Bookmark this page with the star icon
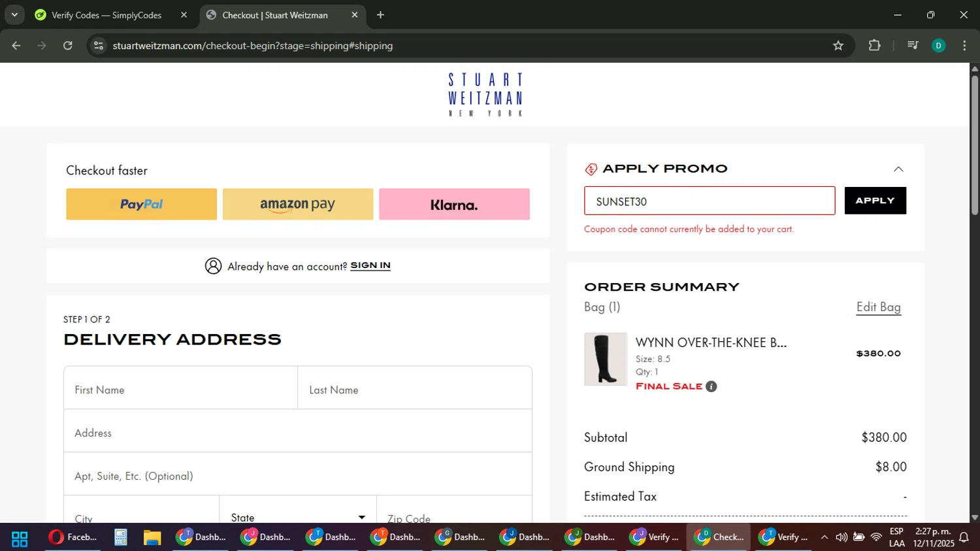This screenshot has width=980, height=551. pos(838,46)
